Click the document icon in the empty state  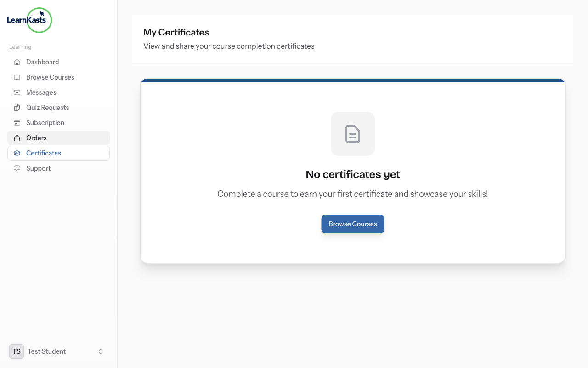coord(353,134)
